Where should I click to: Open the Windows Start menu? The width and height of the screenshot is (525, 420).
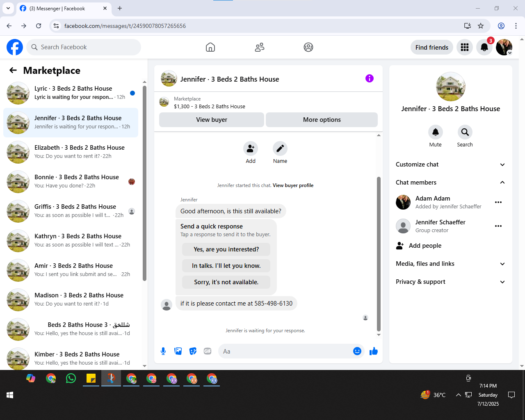10,395
